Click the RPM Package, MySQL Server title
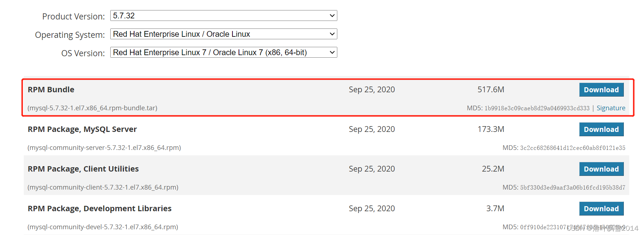Viewport: 644px width, 235px height. 82,129
